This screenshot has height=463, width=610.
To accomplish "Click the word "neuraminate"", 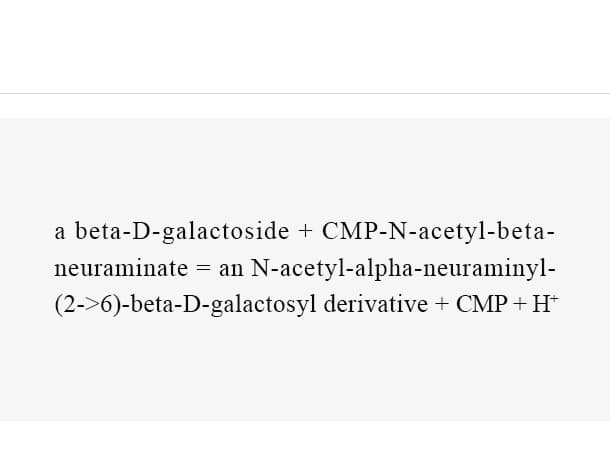I will 121,268.
